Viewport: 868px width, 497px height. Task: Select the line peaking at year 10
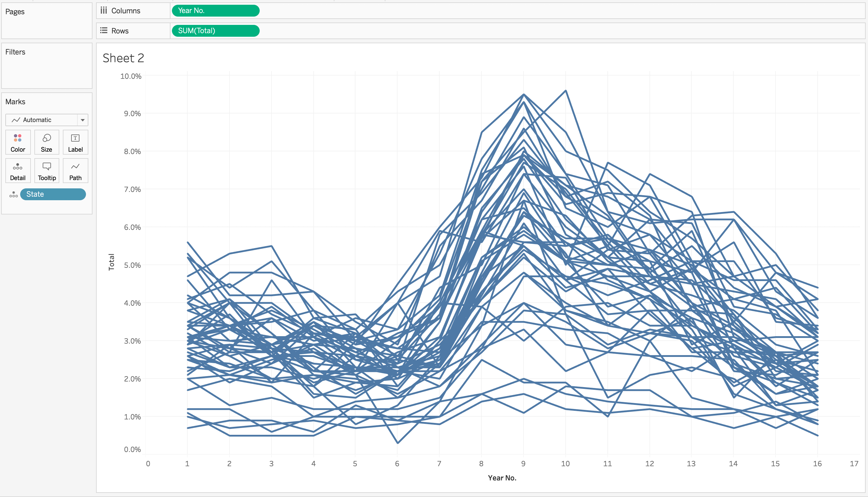click(x=566, y=91)
